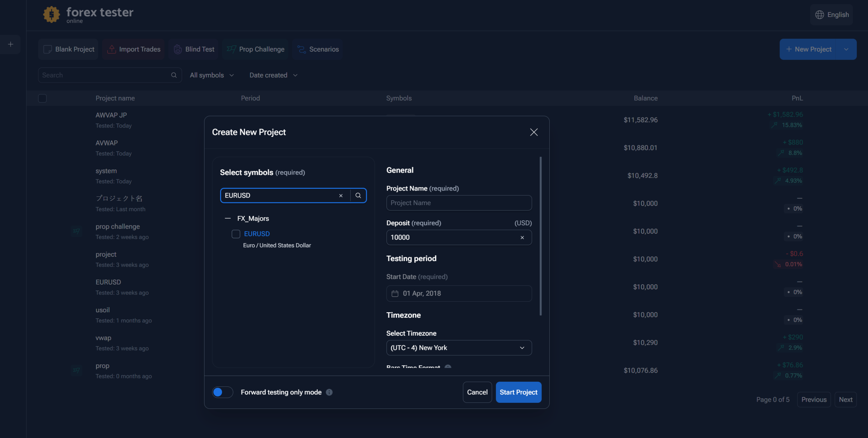Click the prop challenge row badge icon

(x=77, y=231)
